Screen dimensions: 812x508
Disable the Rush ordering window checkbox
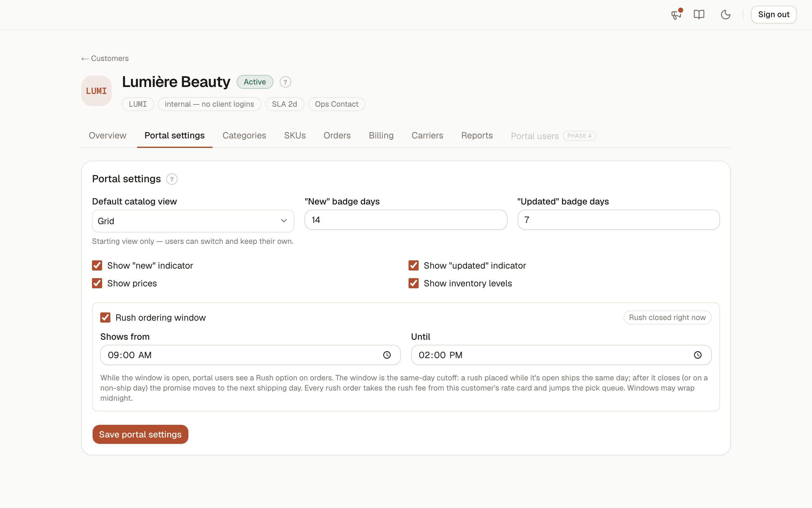105,317
